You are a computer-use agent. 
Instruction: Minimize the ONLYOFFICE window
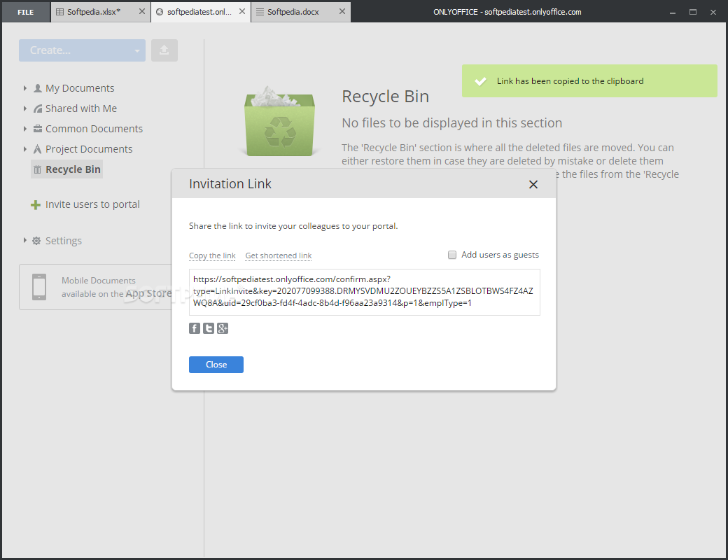(x=672, y=12)
